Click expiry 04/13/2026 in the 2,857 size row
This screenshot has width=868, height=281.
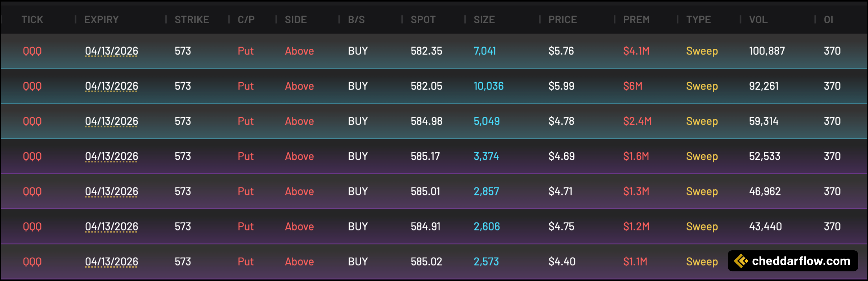point(111,191)
